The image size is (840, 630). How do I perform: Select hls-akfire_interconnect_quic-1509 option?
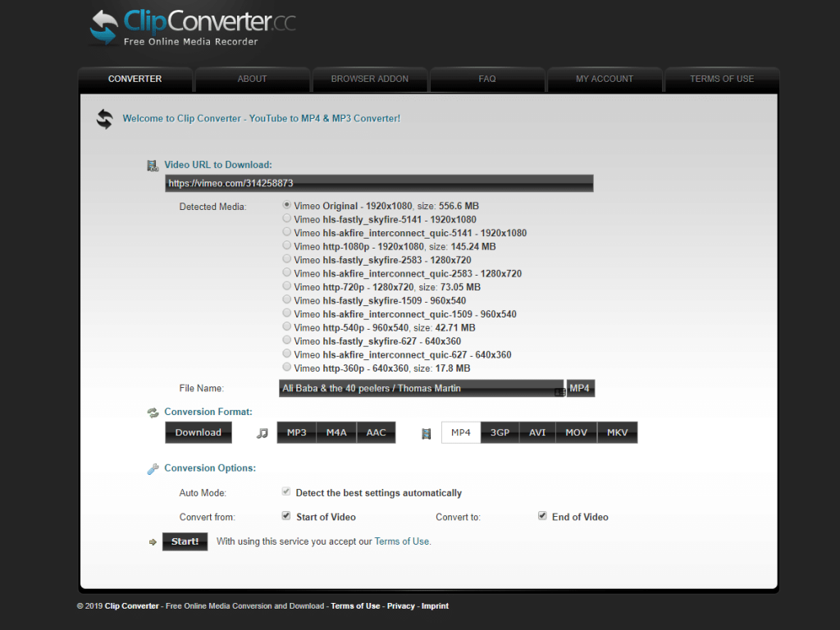[x=287, y=313]
